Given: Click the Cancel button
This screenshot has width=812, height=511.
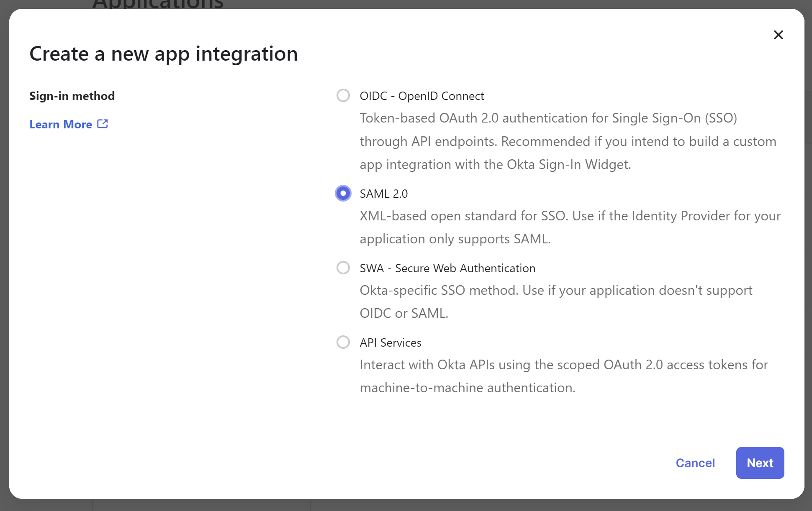Looking at the screenshot, I should point(695,463).
